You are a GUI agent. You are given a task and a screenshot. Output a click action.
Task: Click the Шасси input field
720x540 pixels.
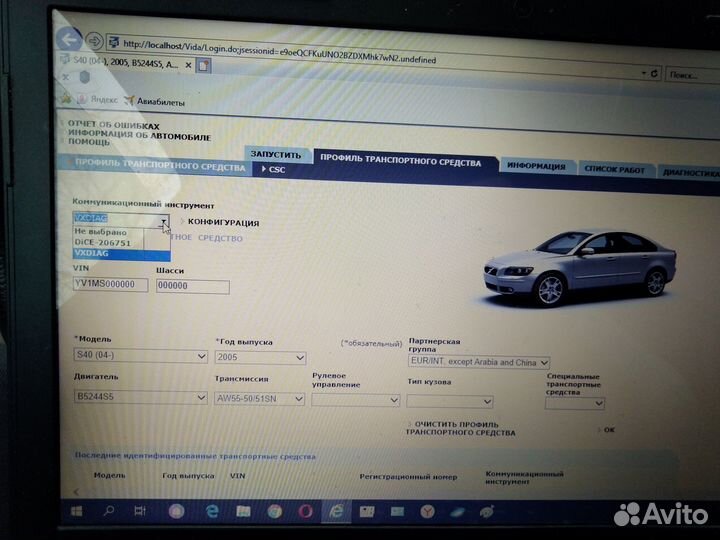[192, 287]
